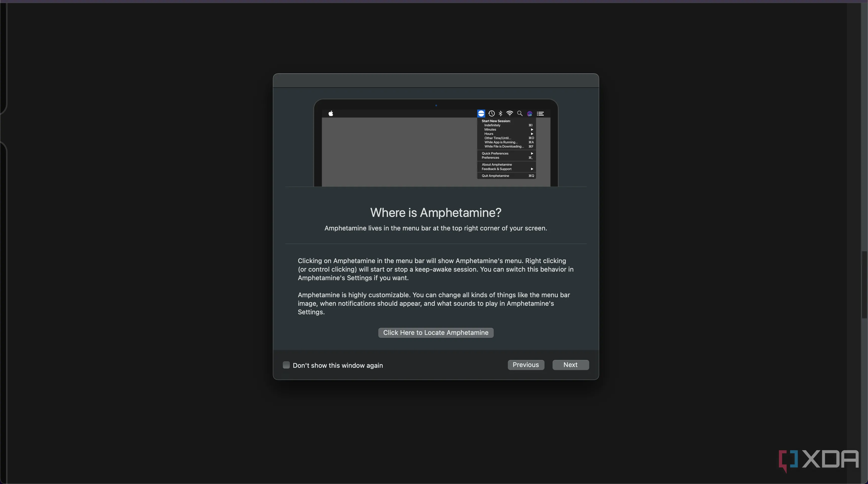Go to the Next welcome page

pos(570,365)
